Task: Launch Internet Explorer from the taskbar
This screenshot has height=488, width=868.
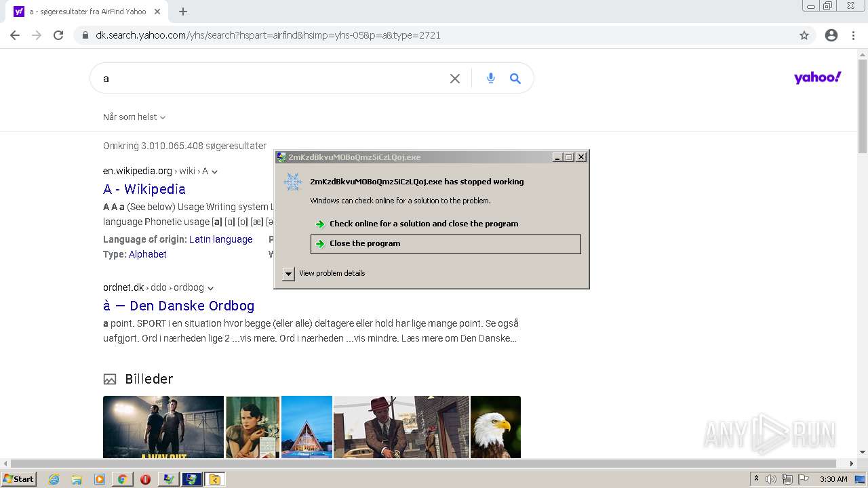Action: (54, 479)
